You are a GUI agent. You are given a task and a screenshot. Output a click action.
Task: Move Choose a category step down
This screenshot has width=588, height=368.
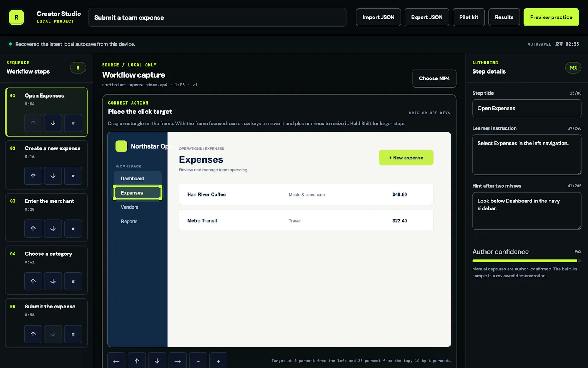pos(53,281)
